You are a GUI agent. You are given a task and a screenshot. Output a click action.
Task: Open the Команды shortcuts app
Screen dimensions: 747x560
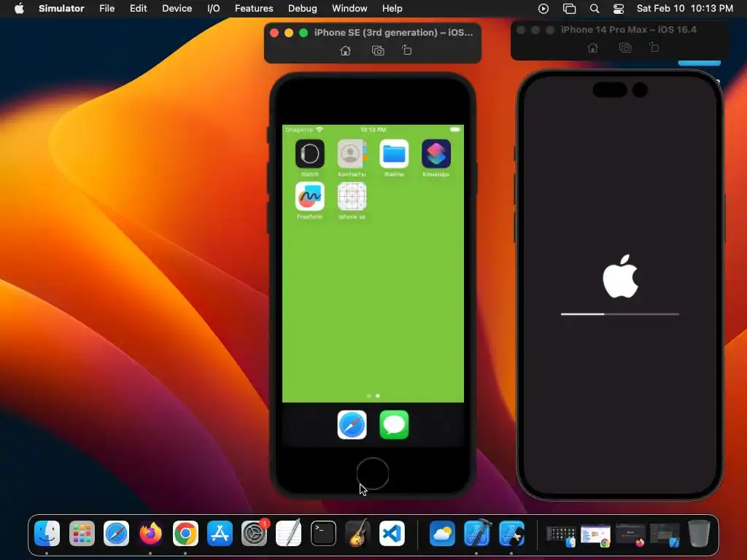click(436, 154)
